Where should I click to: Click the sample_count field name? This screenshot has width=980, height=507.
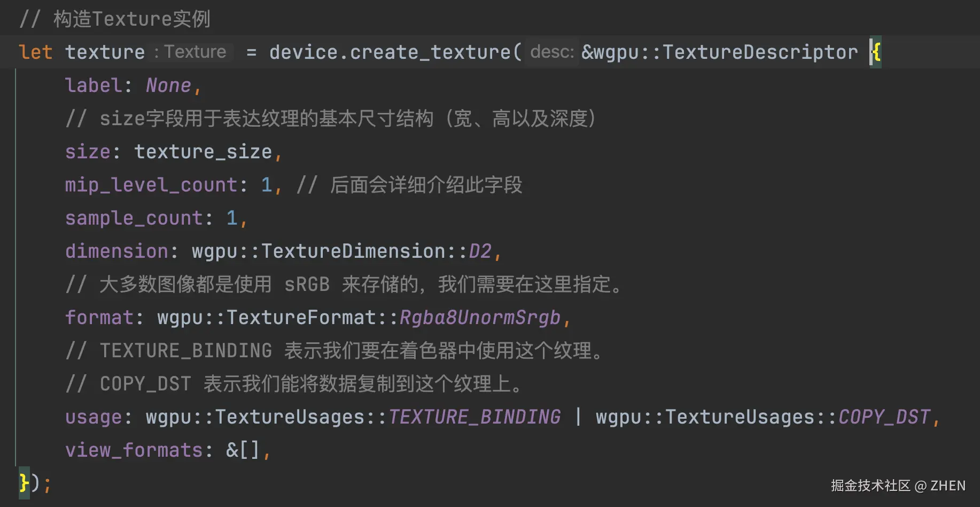coord(134,218)
